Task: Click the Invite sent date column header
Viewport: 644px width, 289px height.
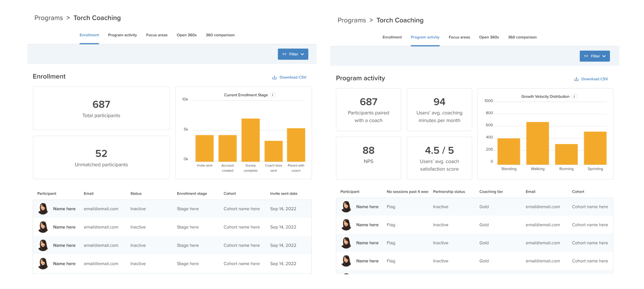Action: [284, 194]
